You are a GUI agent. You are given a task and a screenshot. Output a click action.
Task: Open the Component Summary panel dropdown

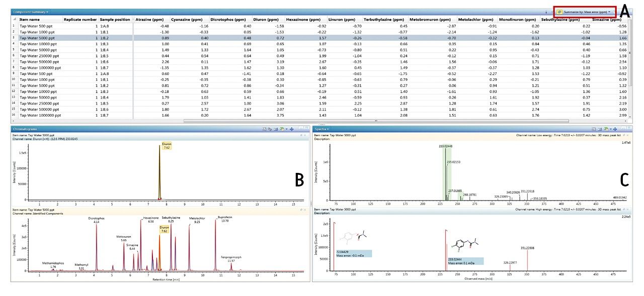coord(47,12)
